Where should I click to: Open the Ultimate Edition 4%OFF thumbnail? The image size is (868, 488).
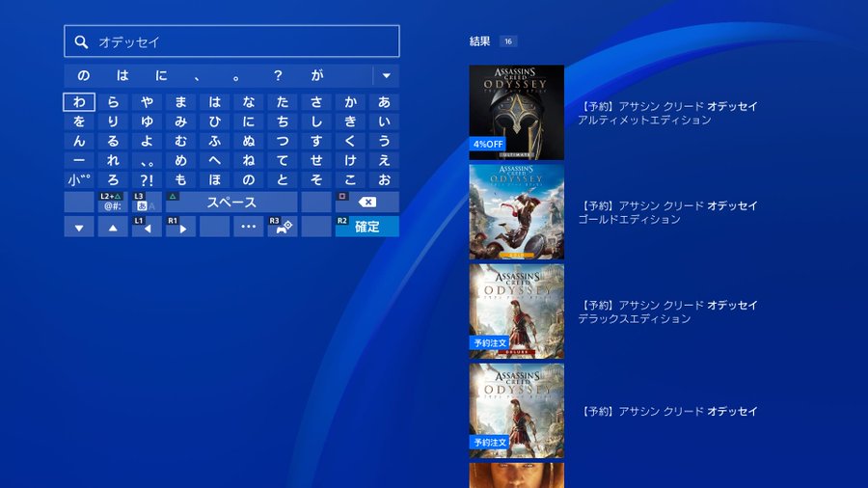[517, 112]
